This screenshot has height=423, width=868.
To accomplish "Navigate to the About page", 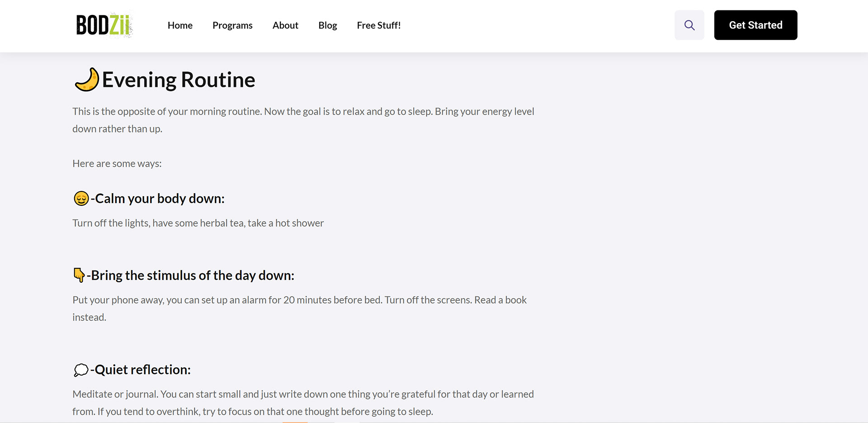I will click(x=285, y=25).
